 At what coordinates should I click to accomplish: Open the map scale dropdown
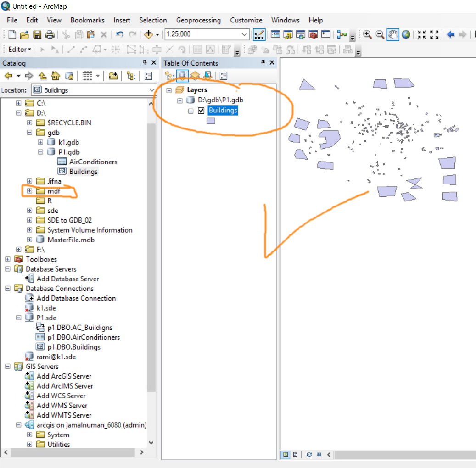tap(244, 34)
